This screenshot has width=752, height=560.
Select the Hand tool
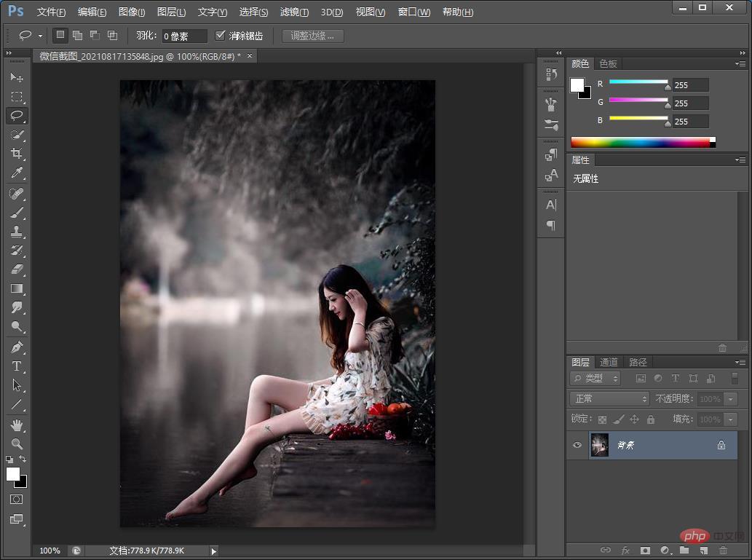tap(17, 425)
